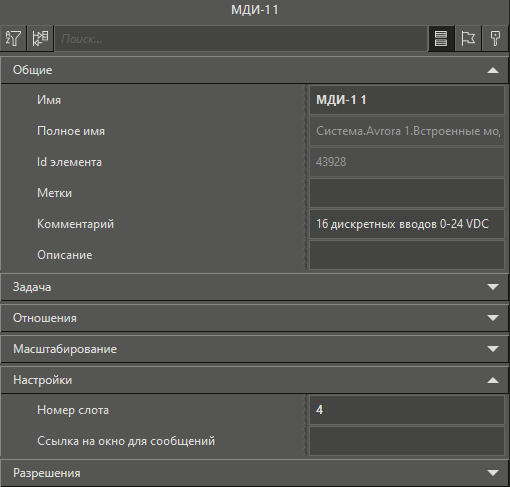This screenshot has width=510, height=487.
Task: Select the Описание property label
Action: [x=65, y=255]
